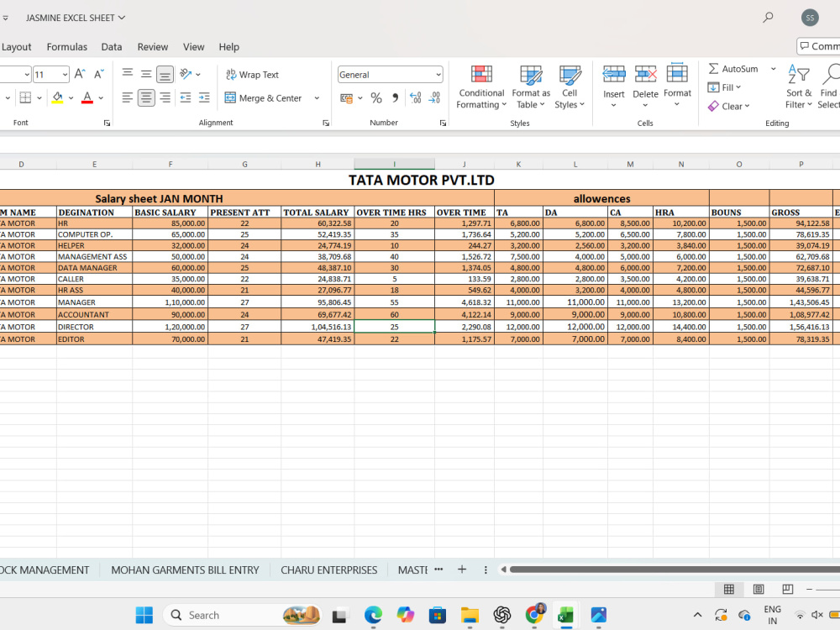The width and height of the screenshot is (840, 630).
Task: Align cell text to the right
Action: pyautogui.click(x=165, y=97)
